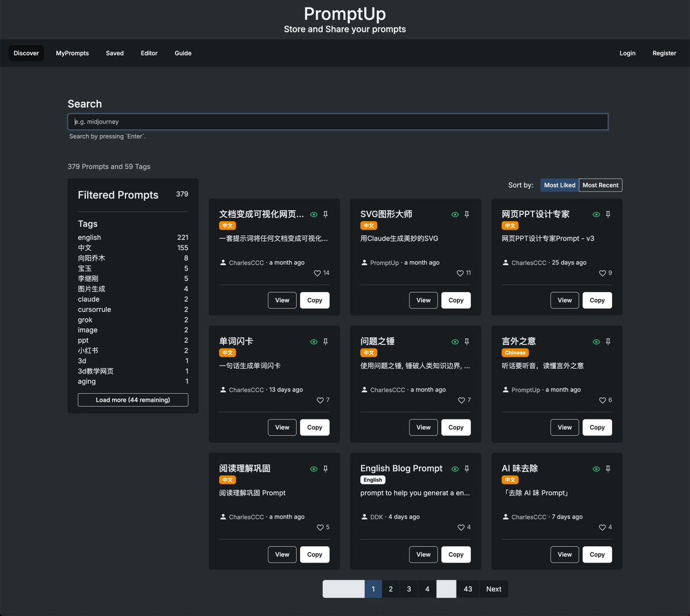
Task: Click eye icon on 文档变成可视化网页 card
Action: (314, 215)
